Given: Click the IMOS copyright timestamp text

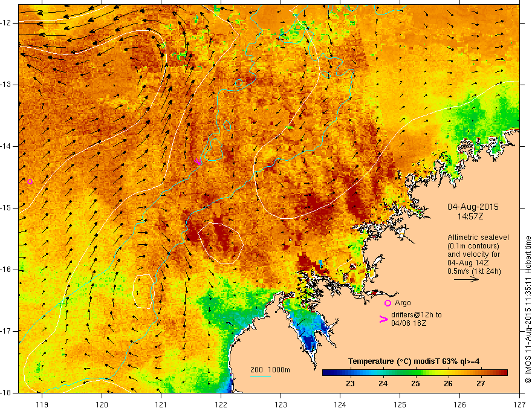Looking at the screenshot, I should 528,309.
